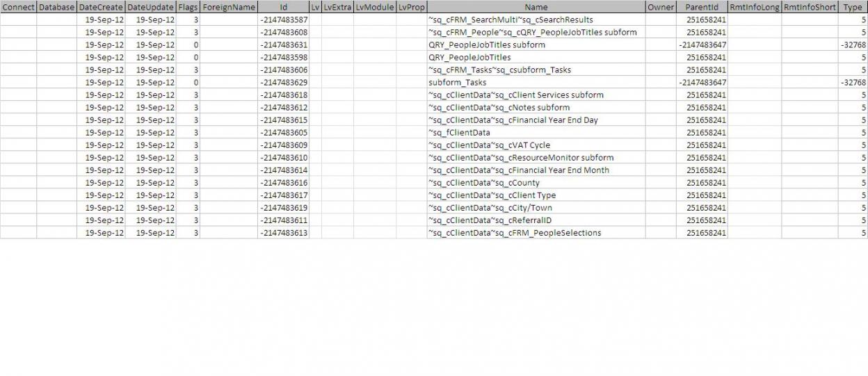Screen dimensions: 868x376
Task: Click the LvModule column header
Action: [x=375, y=7]
